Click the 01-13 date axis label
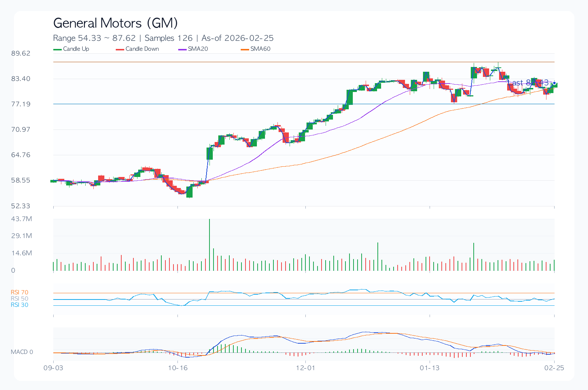Viewport: 588px width, 390px height. 430,368
